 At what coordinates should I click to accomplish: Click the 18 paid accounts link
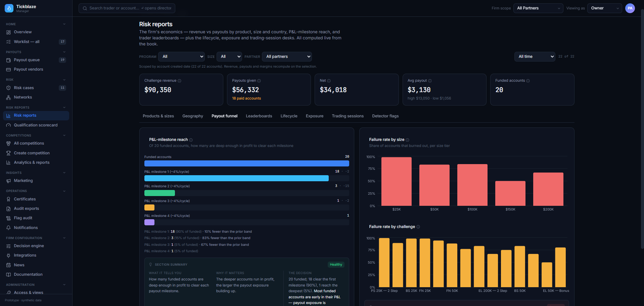[x=246, y=99]
